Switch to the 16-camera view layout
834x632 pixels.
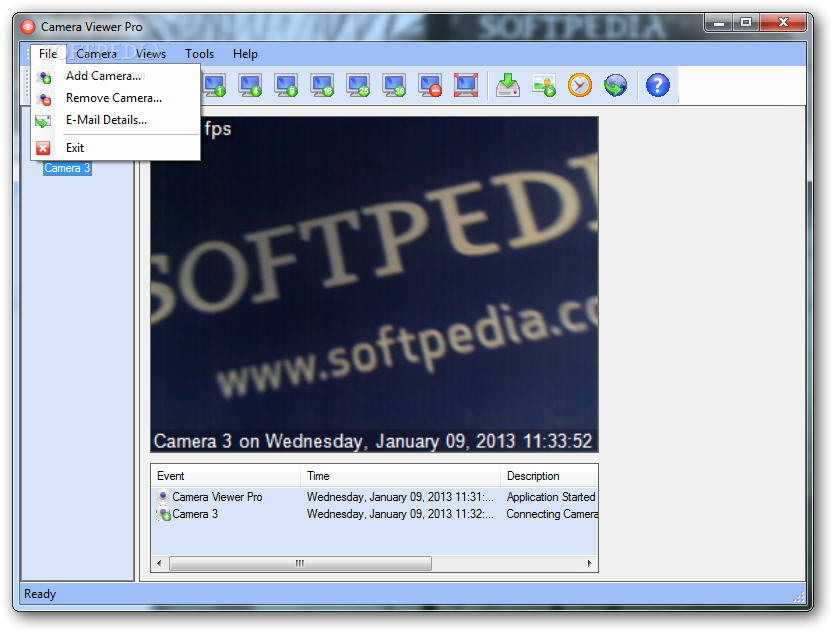(323, 85)
